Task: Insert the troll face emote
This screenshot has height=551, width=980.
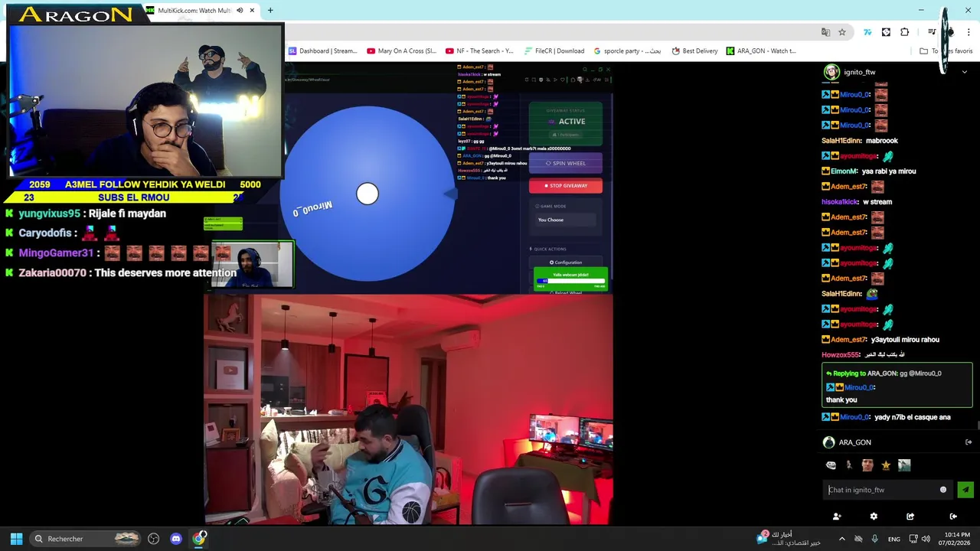Action: [831, 465]
